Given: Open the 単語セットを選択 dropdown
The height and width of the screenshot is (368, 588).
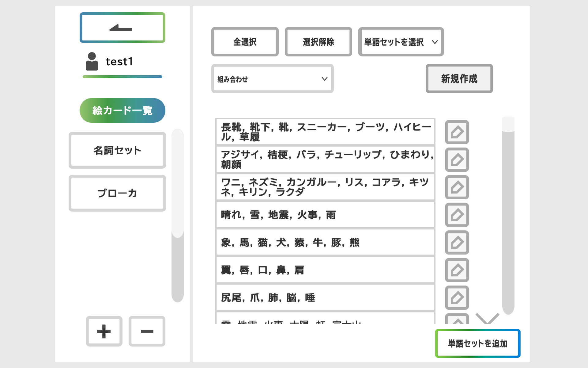Looking at the screenshot, I should click(401, 42).
